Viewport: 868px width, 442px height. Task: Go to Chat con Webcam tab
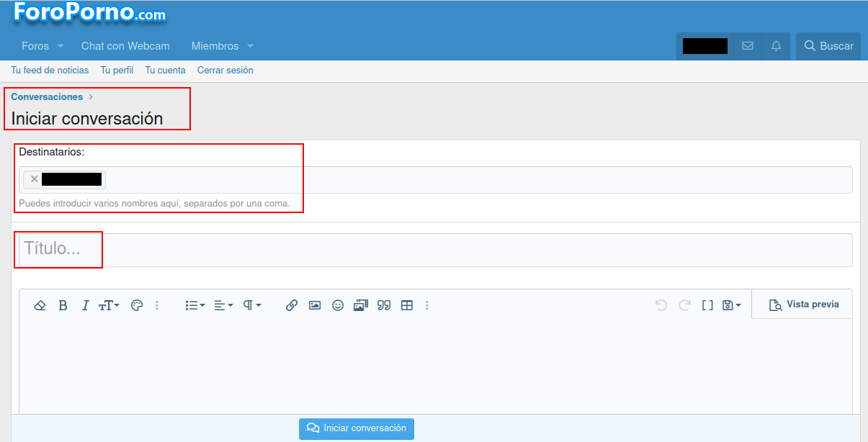point(125,46)
